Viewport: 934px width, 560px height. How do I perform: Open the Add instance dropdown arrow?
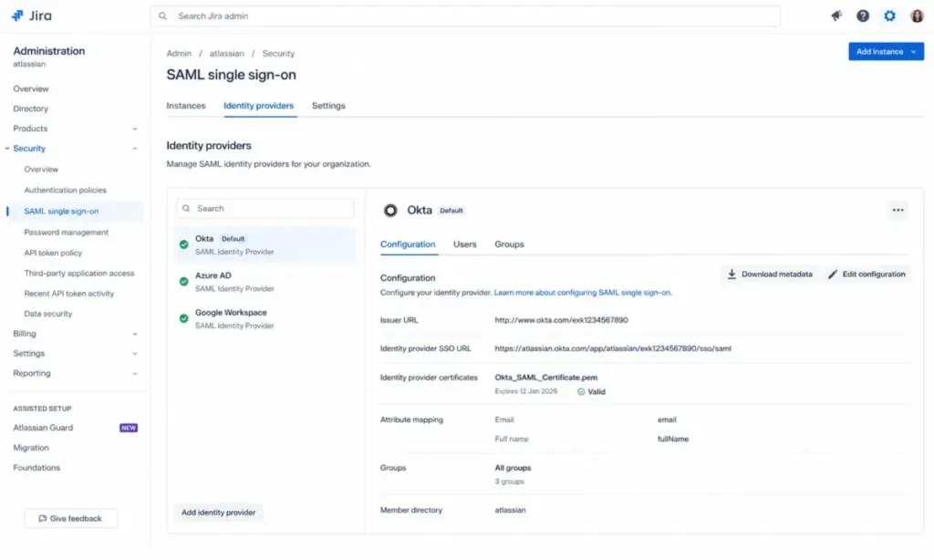click(x=913, y=52)
